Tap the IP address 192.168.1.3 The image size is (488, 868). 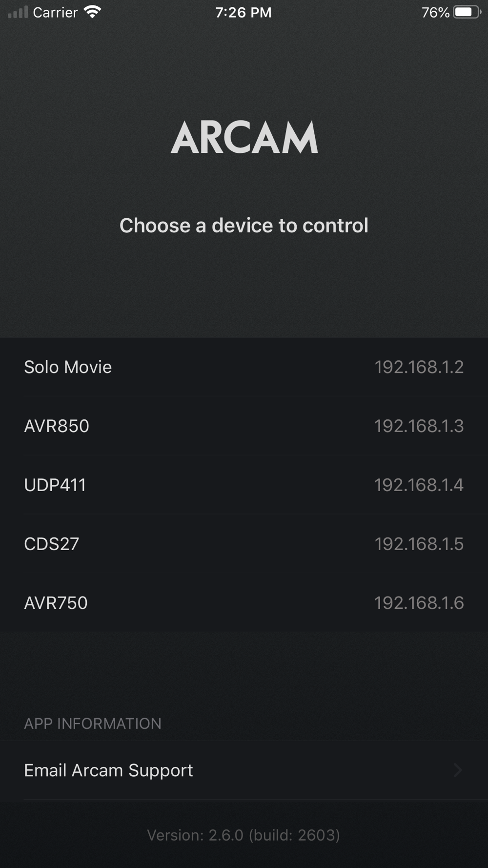point(419,426)
